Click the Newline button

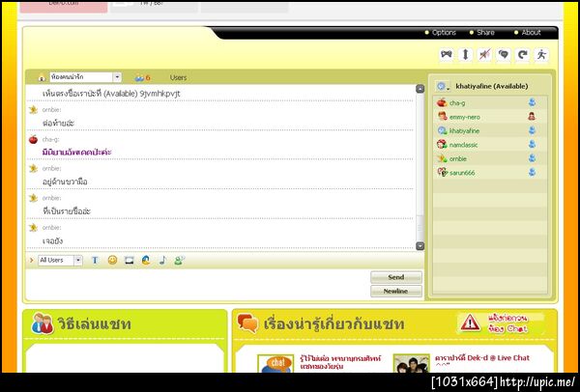[396, 292]
